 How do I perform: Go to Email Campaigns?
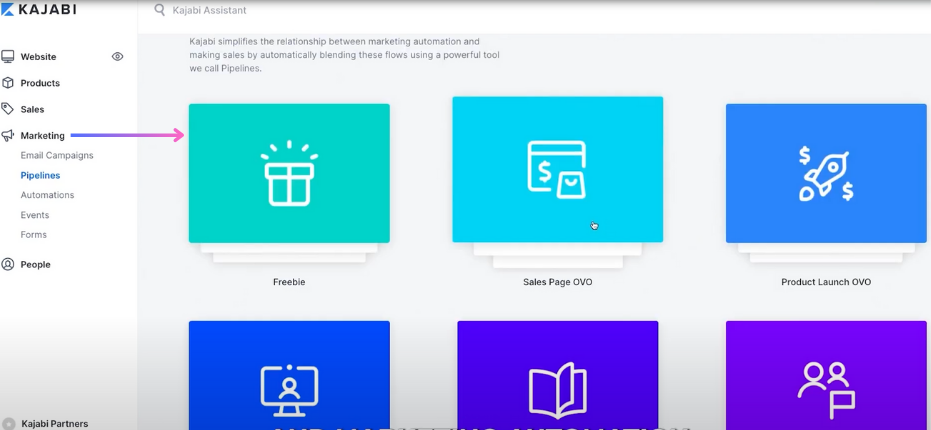tap(57, 155)
